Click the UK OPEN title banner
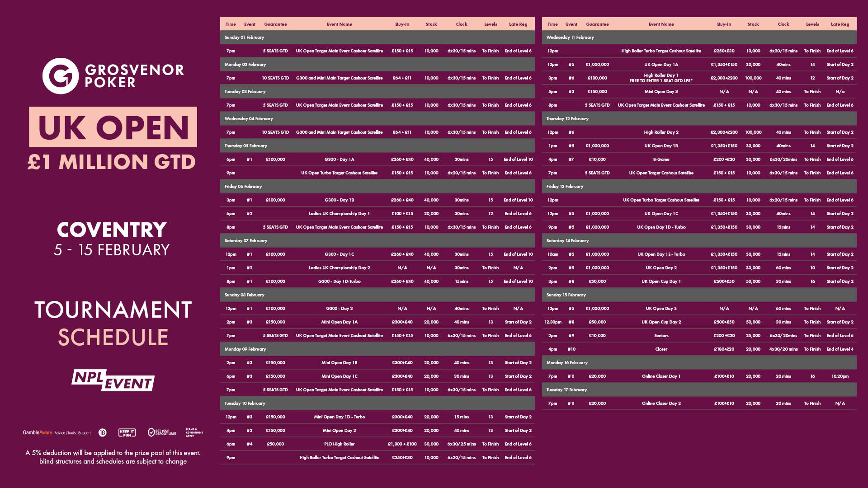Screen dimensions: 868x488 113,127
